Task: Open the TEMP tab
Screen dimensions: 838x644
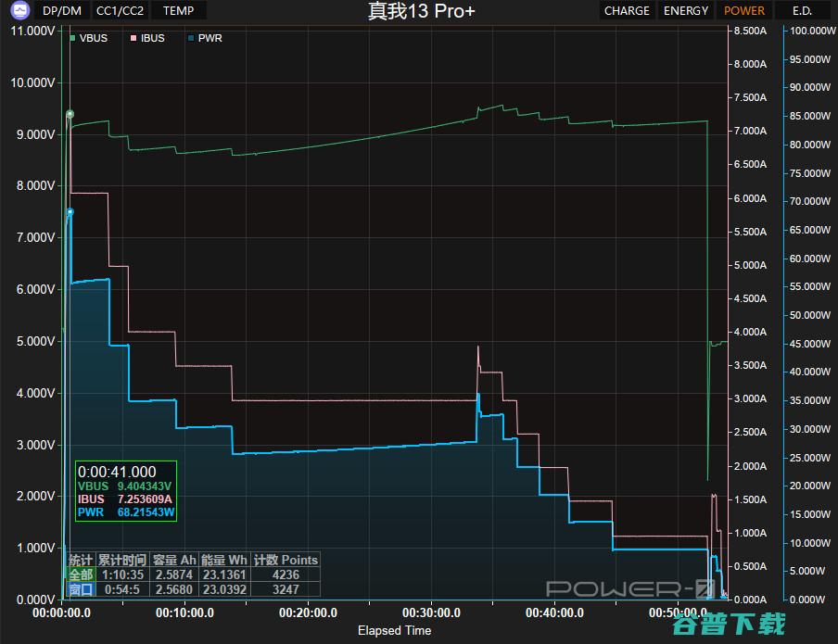Action: coord(179,11)
